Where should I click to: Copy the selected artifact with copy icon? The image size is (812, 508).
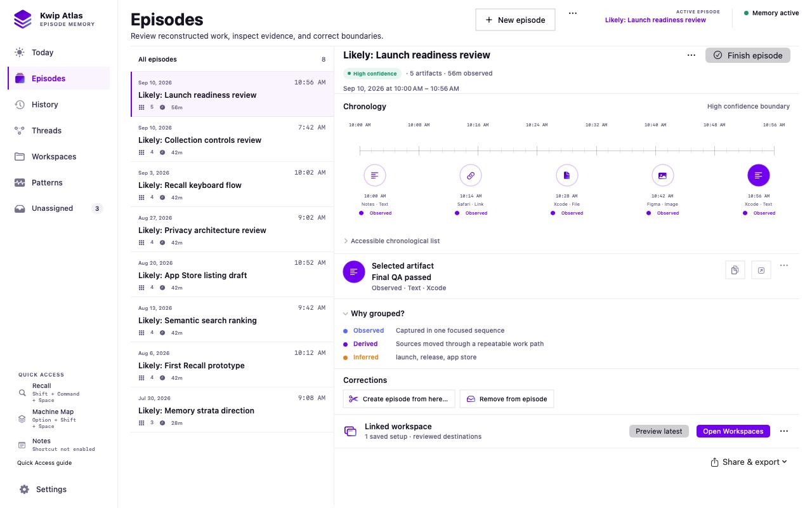click(735, 271)
